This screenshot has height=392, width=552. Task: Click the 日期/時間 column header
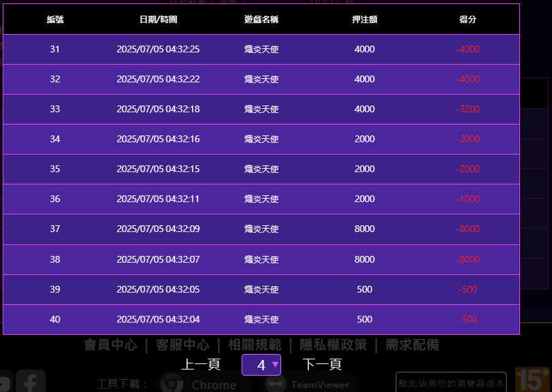point(158,19)
